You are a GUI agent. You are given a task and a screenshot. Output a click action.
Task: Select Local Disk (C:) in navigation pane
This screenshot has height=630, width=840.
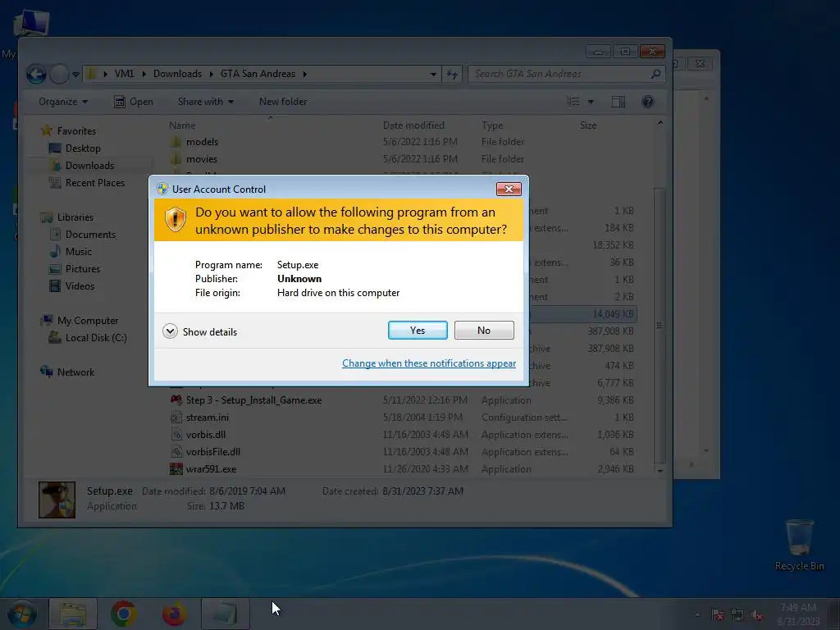pyautogui.click(x=88, y=338)
